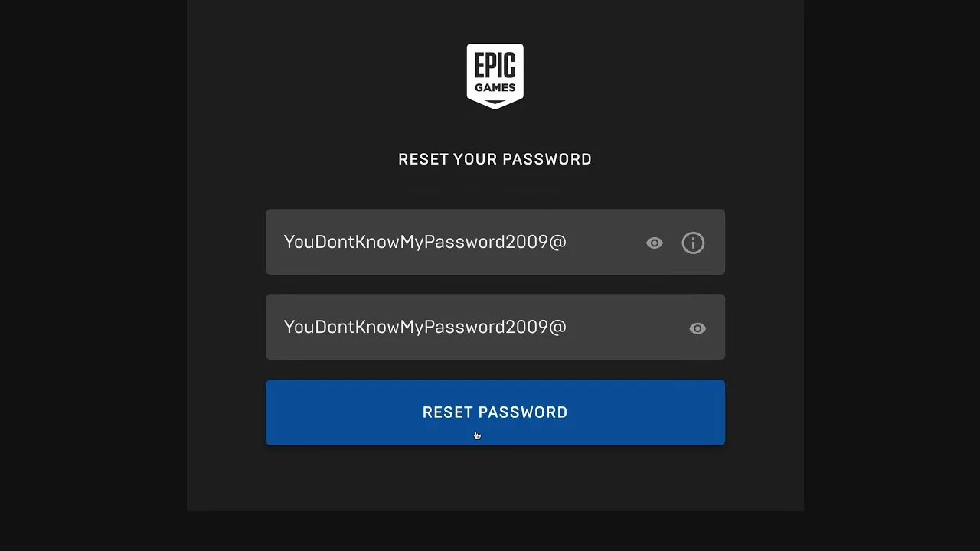Focus the new password input field
980x551 pixels.
pyautogui.click(x=495, y=242)
